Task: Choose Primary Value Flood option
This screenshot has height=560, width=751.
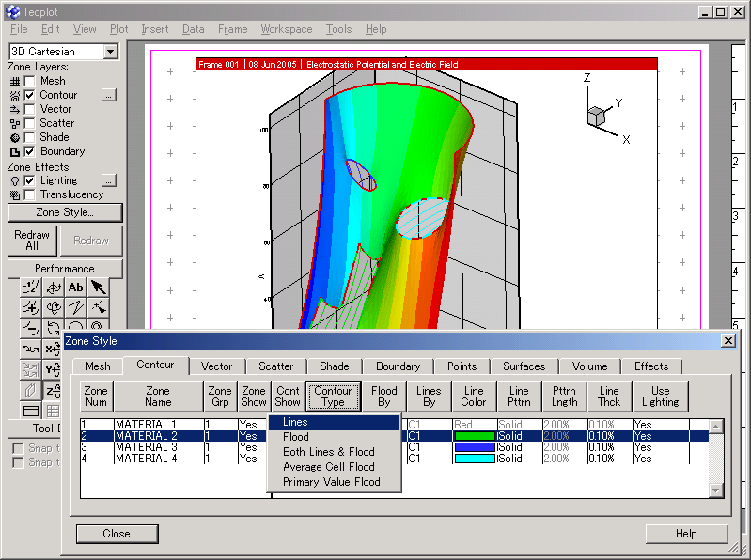Action: pyautogui.click(x=334, y=482)
